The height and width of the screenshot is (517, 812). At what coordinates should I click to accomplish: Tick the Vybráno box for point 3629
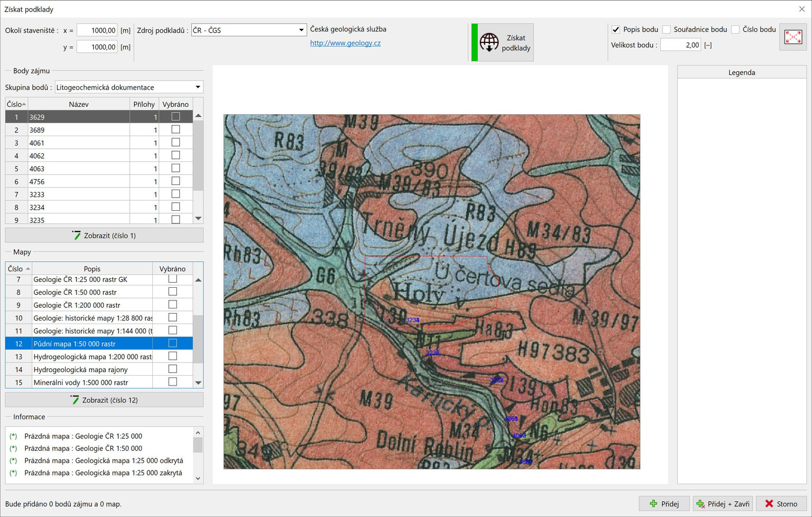[x=175, y=117]
